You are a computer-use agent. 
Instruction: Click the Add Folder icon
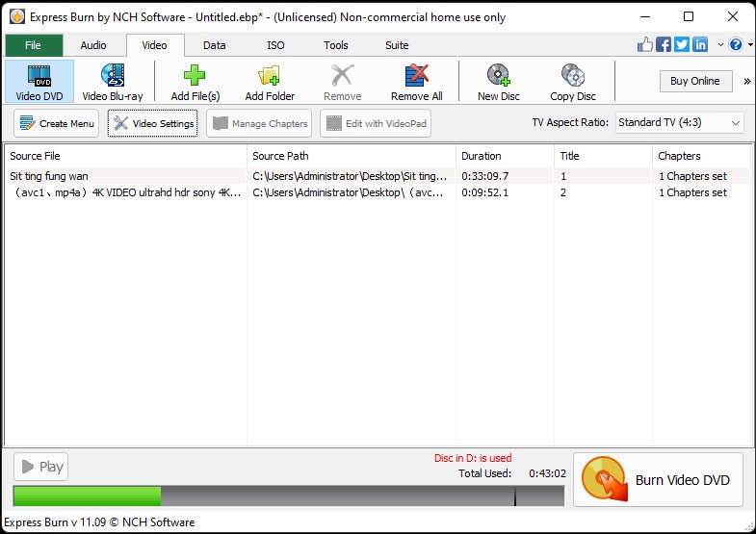[x=270, y=81]
